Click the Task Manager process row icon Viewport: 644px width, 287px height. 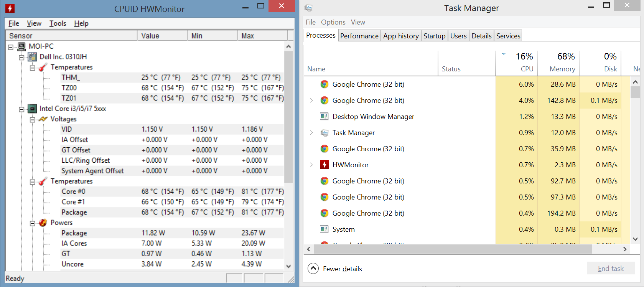(324, 133)
